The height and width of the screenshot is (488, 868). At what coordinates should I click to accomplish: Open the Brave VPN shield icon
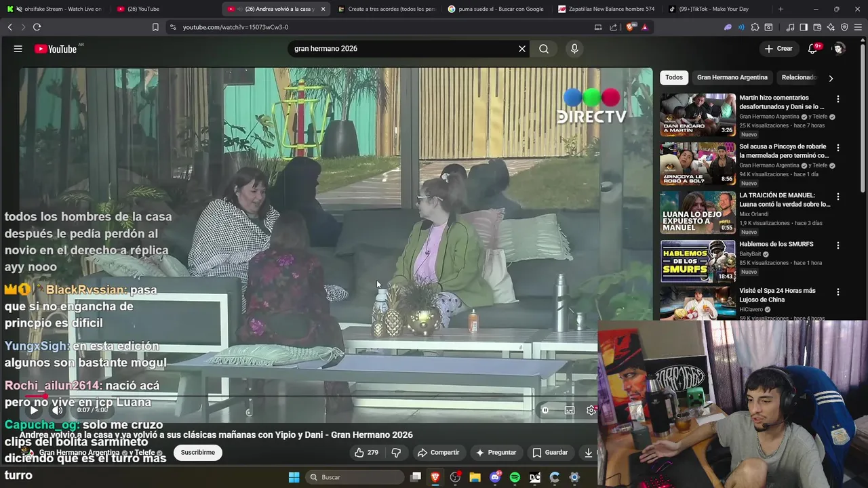[844, 27]
